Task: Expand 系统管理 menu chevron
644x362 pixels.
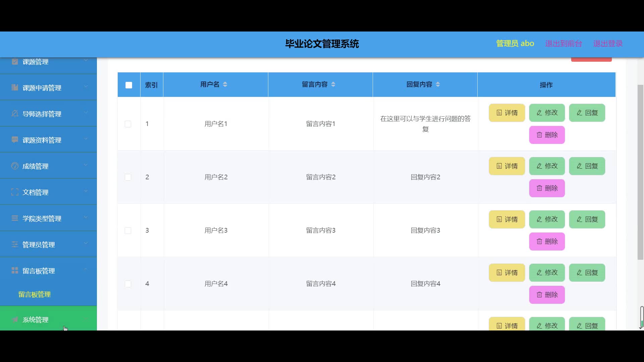Action: [x=86, y=319]
